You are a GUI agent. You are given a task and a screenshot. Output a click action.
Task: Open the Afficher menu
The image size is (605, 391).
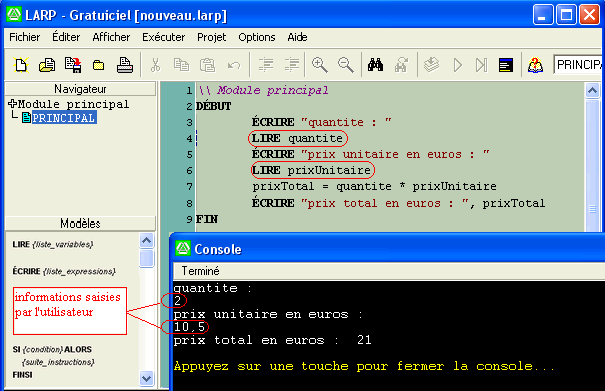pos(111,37)
